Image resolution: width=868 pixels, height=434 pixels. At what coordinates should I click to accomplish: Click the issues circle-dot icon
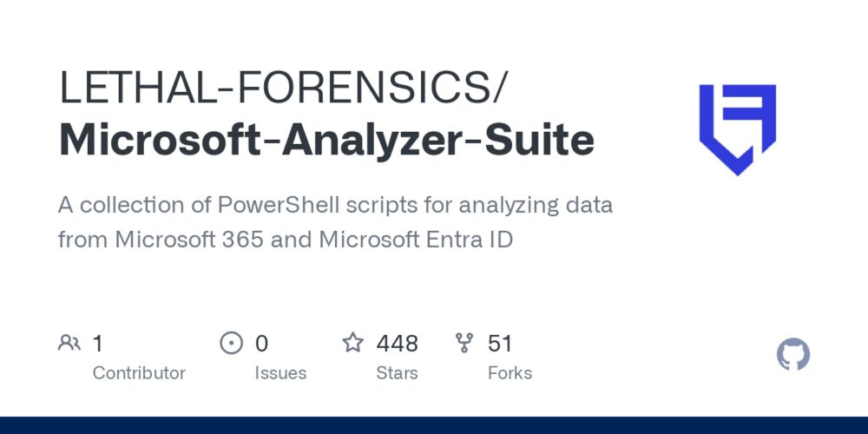(x=232, y=343)
